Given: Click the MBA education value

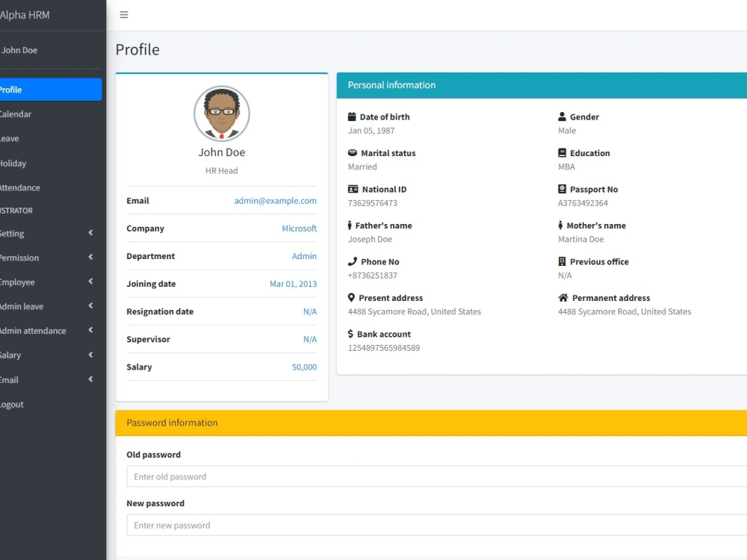Looking at the screenshot, I should [566, 167].
